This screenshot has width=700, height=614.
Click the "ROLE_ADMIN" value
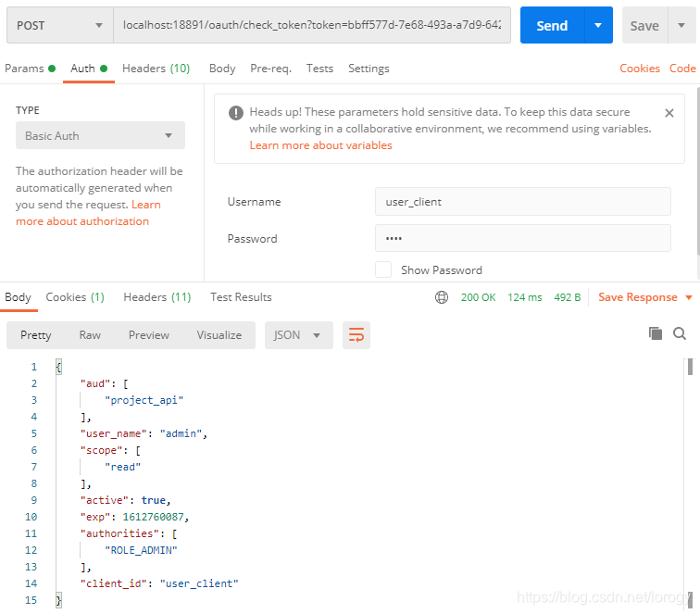coord(141,550)
